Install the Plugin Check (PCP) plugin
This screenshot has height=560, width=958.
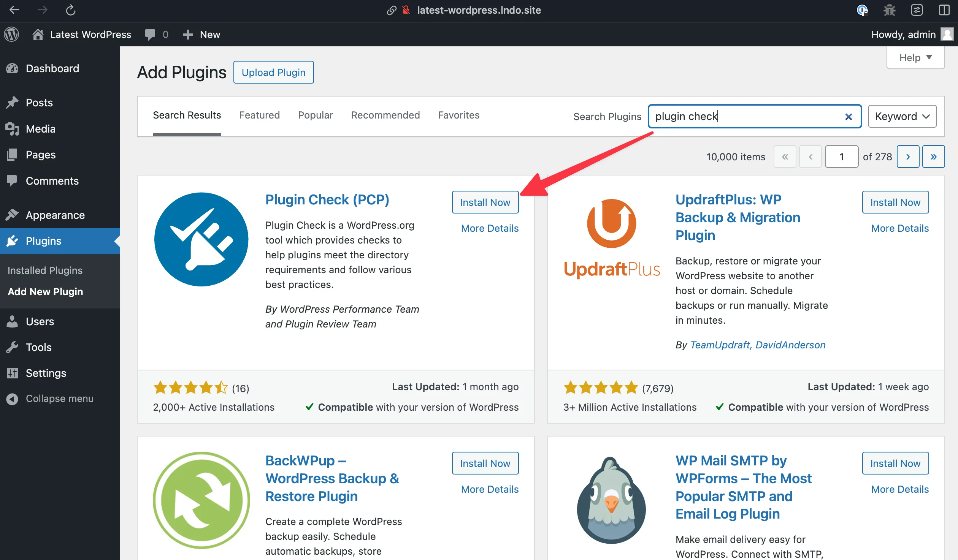click(x=485, y=202)
